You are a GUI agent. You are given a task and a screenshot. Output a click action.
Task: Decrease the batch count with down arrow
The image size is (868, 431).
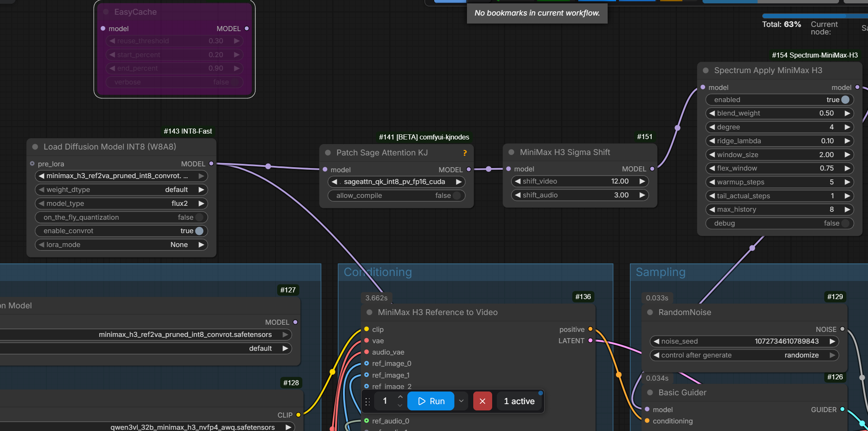click(x=400, y=406)
